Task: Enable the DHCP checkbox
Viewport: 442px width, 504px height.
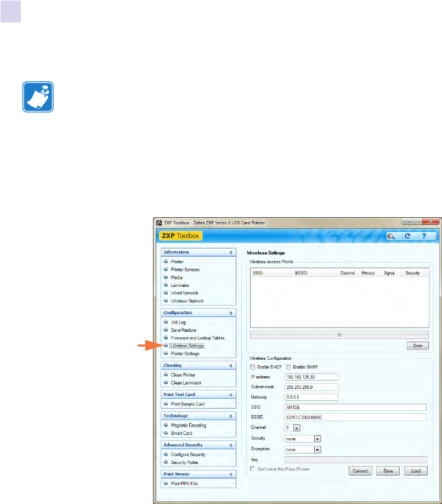Action: pos(253,367)
